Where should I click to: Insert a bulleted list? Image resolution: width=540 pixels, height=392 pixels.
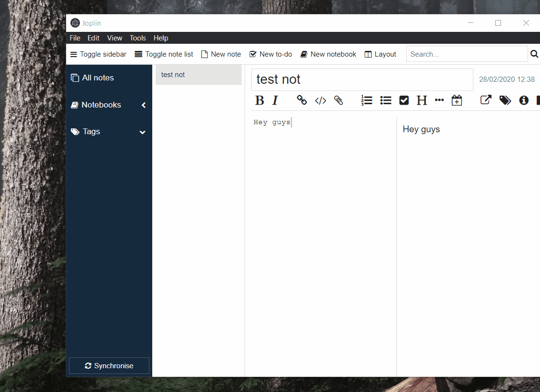pos(385,100)
